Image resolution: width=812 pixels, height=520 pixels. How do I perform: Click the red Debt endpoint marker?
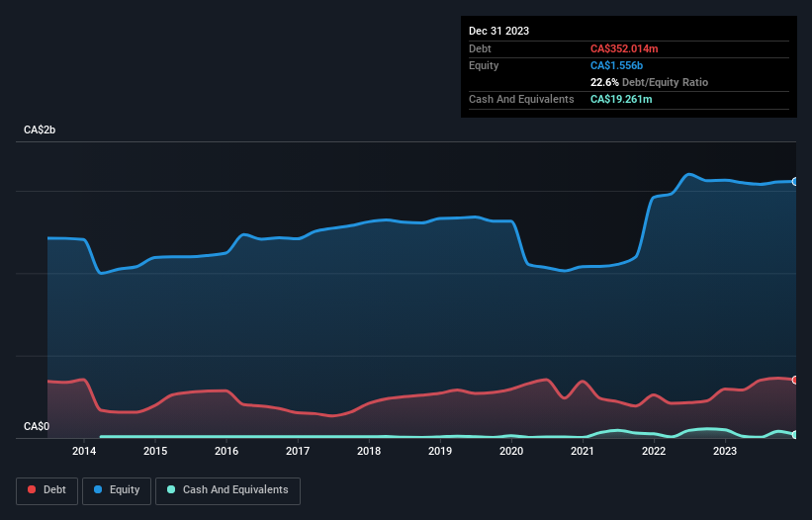tap(795, 381)
